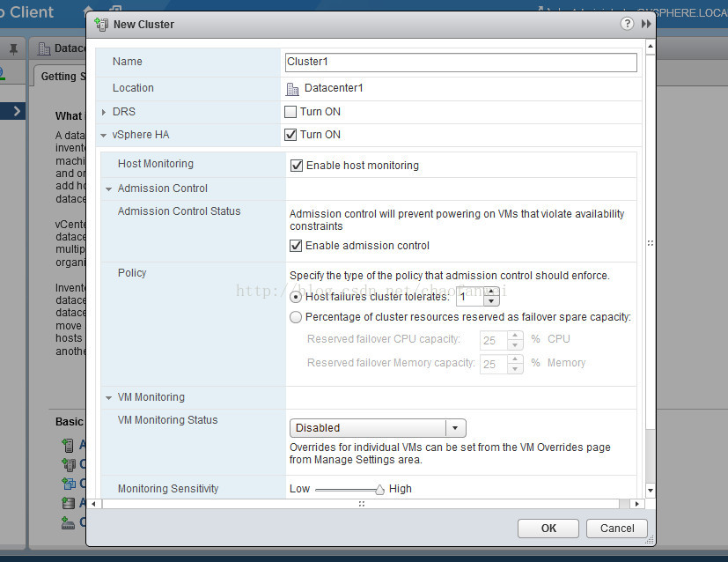
Task: Click the add host icon under Basic tasks
Action: pos(68,445)
